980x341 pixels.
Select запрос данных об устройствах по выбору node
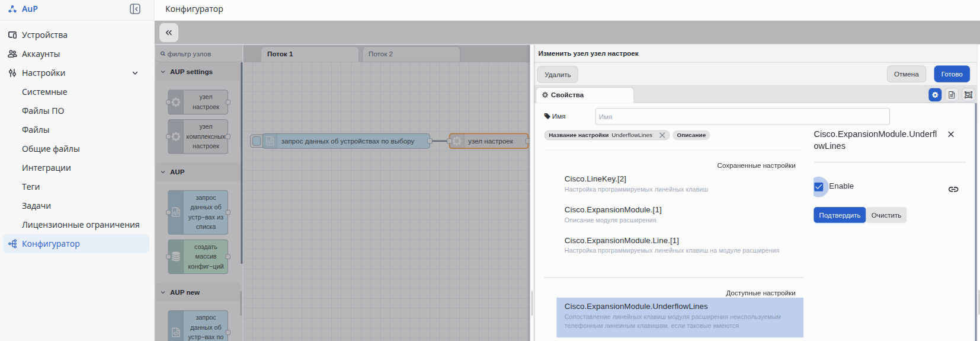point(347,141)
